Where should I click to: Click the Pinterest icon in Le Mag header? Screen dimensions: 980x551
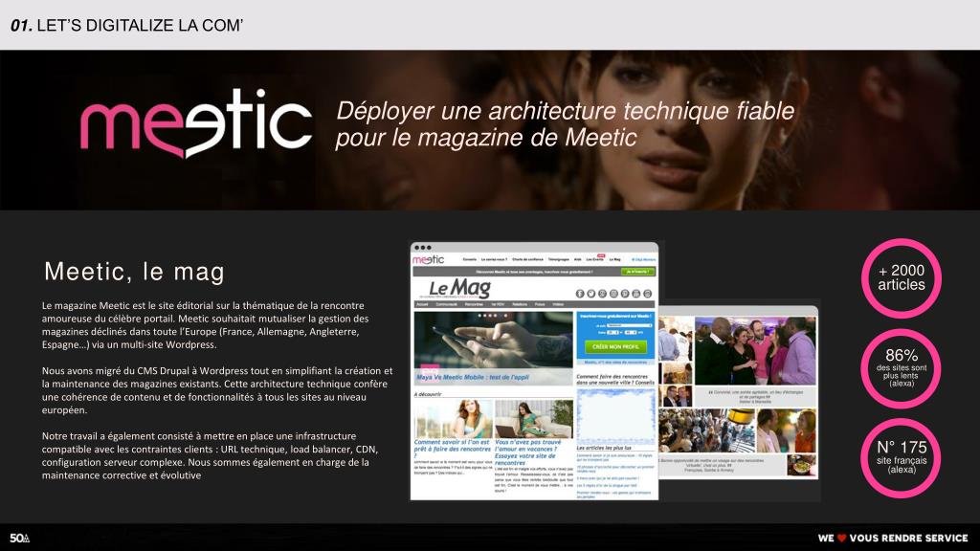(625, 294)
